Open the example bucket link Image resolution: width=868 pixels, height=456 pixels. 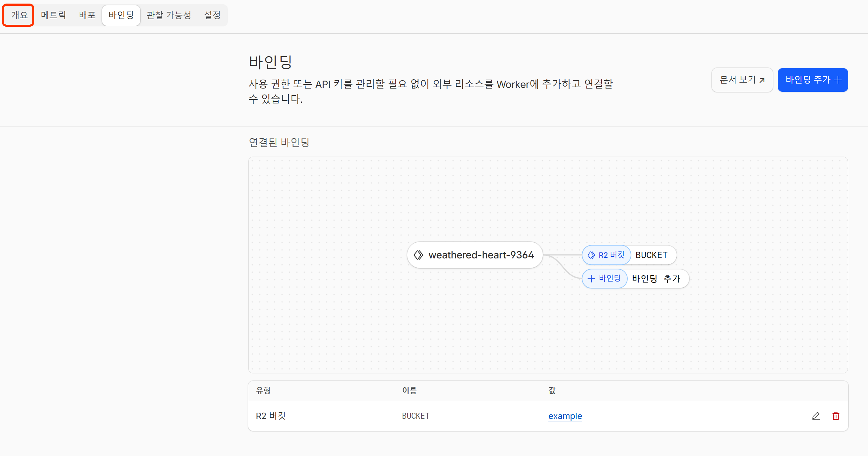(565, 416)
